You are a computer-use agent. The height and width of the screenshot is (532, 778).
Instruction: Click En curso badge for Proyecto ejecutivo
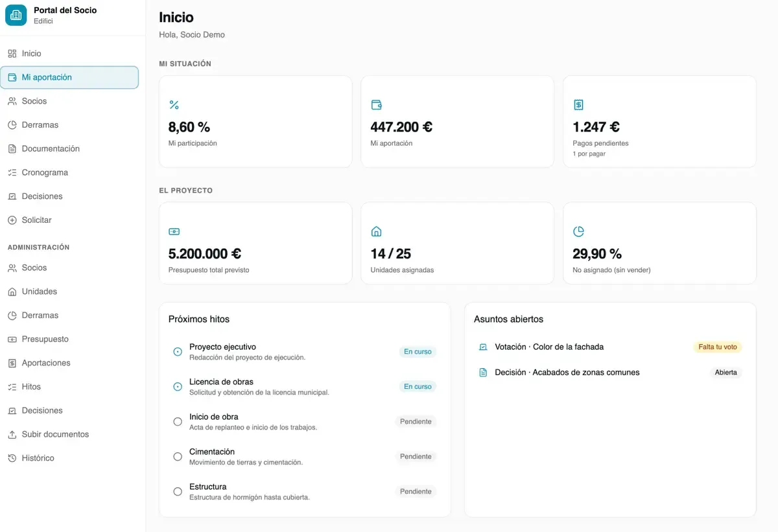pyautogui.click(x=418, y=352)
